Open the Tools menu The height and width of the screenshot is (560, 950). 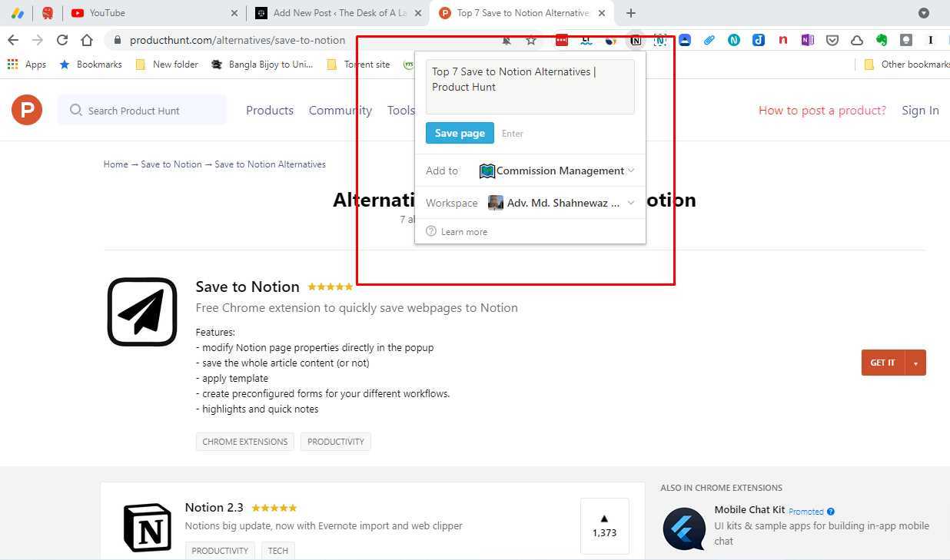(x=401, y=110)
